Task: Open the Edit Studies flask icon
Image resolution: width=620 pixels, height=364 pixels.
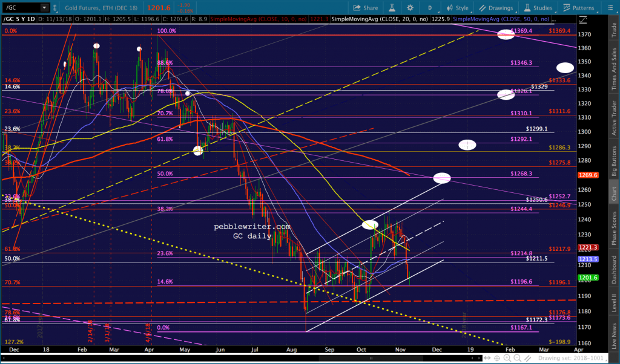Action: [x=392, y=7]
